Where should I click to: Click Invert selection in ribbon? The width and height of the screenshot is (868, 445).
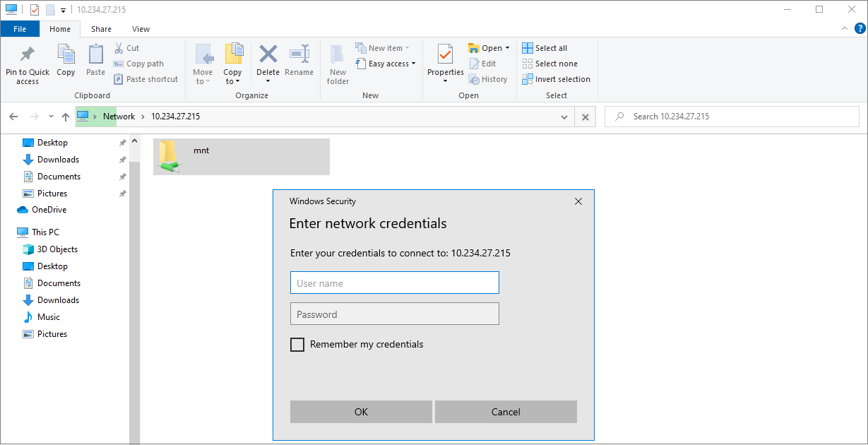(x=556, y=79)
